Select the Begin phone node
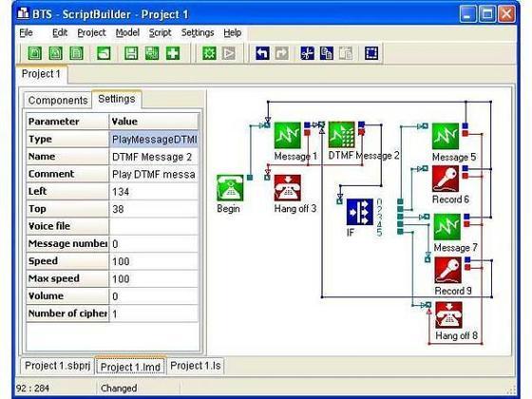Viewport: 532px width, 399px height. (230, 188)
